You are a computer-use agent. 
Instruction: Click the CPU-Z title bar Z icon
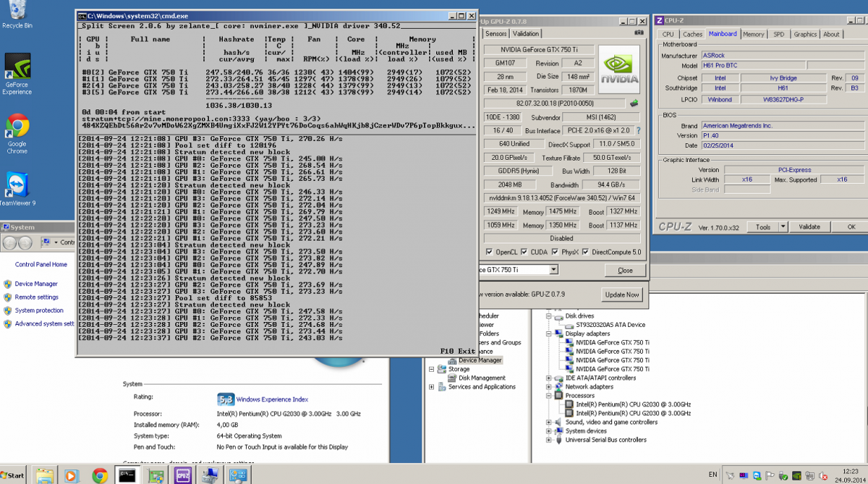(658, 20)
